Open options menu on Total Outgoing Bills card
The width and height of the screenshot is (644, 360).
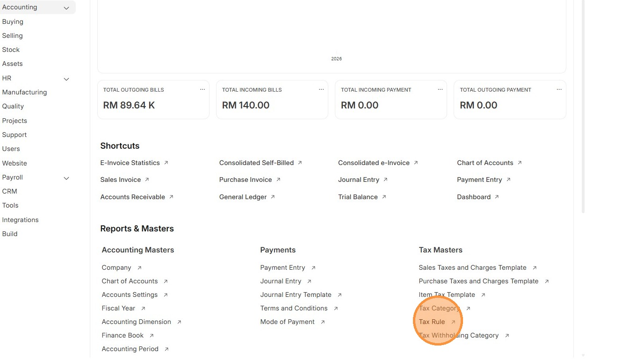(203, 89)
